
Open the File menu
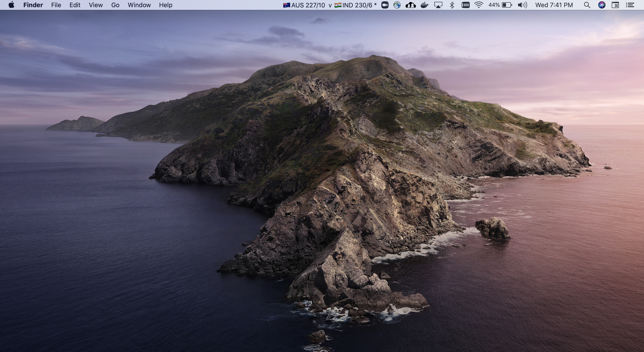[x=56, y=5]
